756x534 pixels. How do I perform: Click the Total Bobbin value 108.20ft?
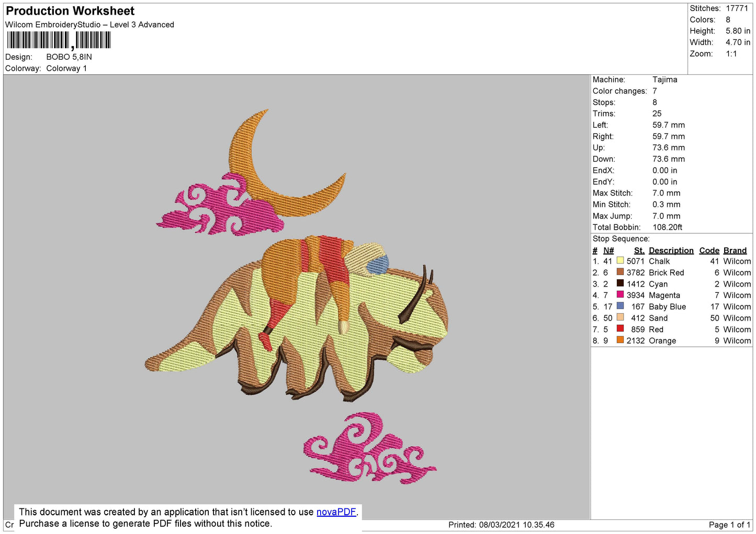click(667, 227)
